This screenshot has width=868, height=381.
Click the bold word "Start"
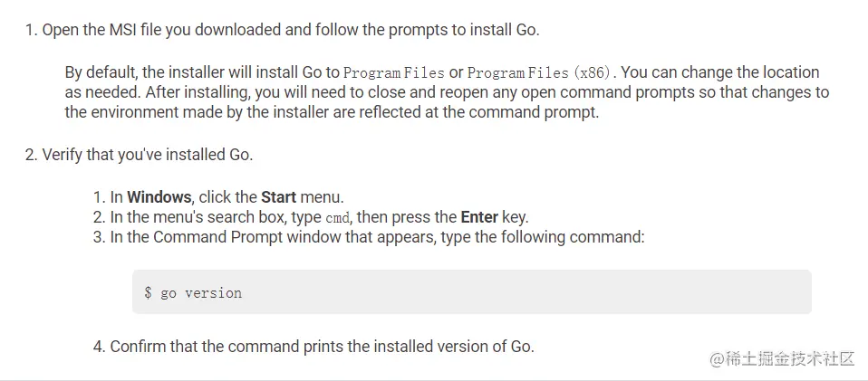278,196
